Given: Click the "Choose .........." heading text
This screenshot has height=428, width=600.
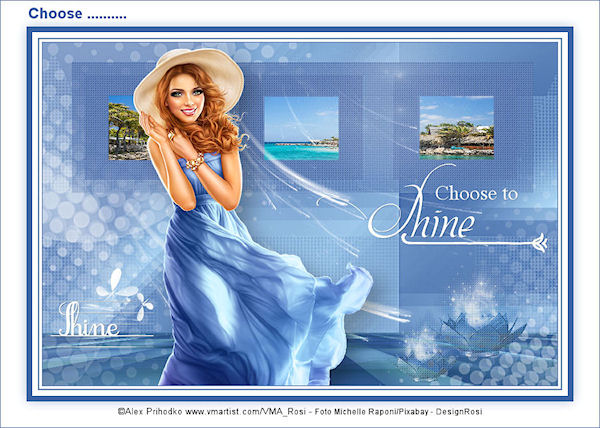Looking at the screenshot, I should click(x=77, y=14).
